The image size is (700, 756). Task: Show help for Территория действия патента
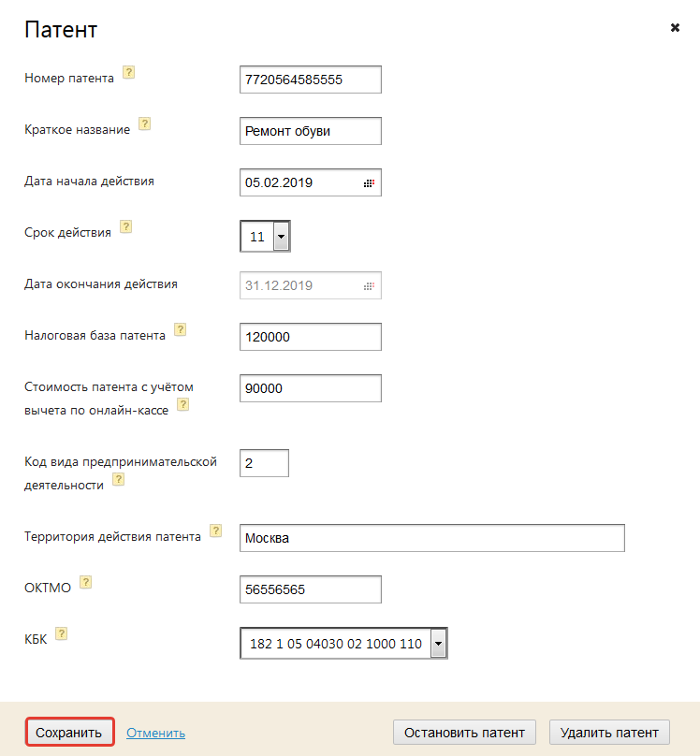216,531
